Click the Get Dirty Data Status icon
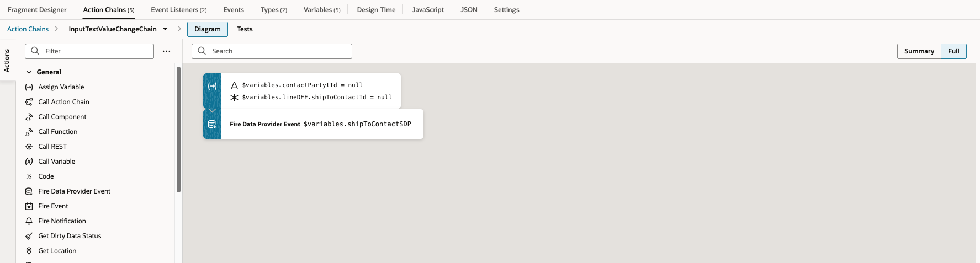The image size is (980, 263). point(29,236)
